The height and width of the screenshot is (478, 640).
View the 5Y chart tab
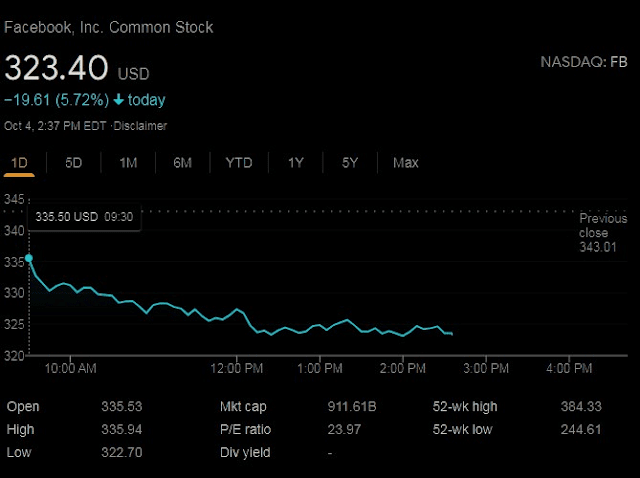point(349,163)
